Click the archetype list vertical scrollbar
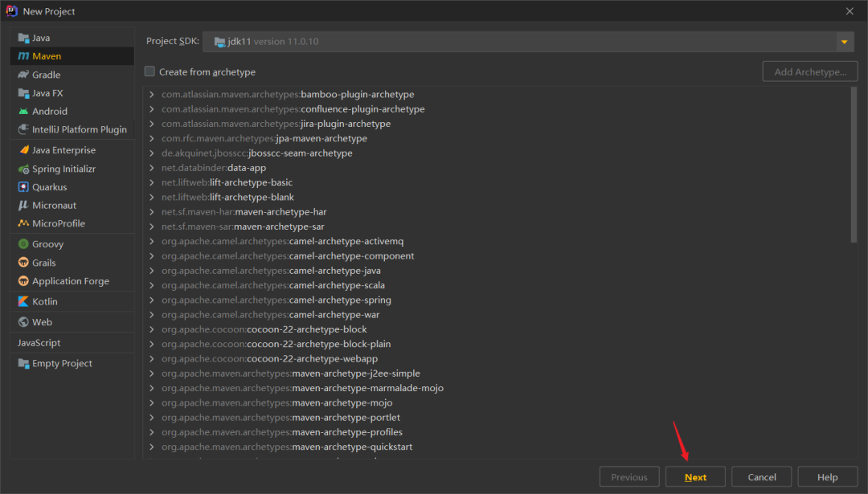The width and height of the screenshot is (868, 494). (x=854, y=165)
